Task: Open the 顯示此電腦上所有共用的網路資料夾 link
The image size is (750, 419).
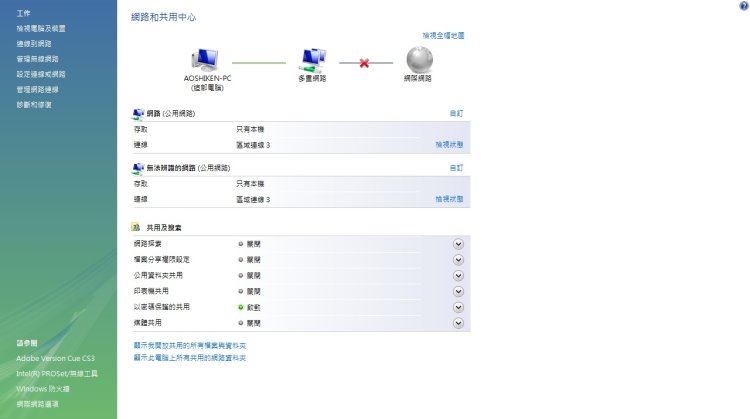Action: [190, 358]
